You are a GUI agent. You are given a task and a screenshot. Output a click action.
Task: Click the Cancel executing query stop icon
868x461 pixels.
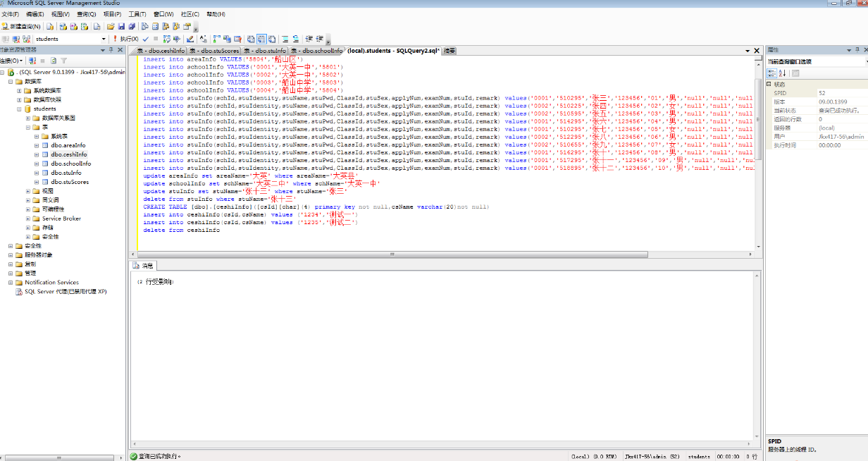pos(156,39)
